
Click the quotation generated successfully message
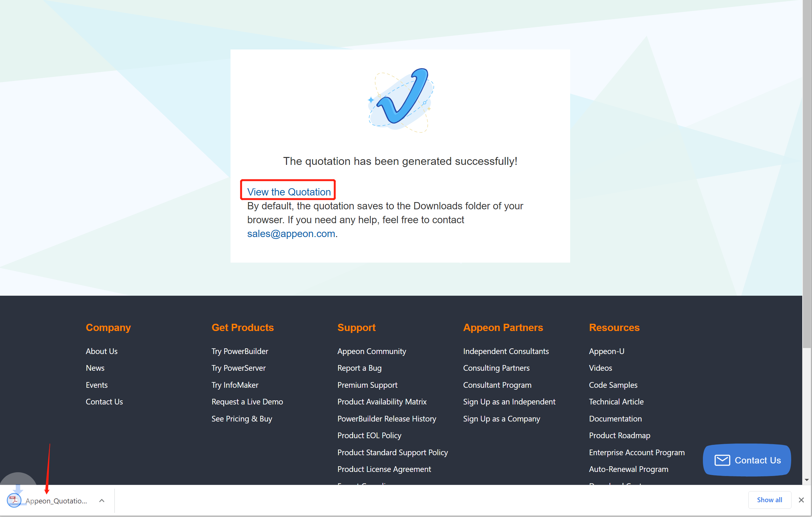click(x=400, y=161)
